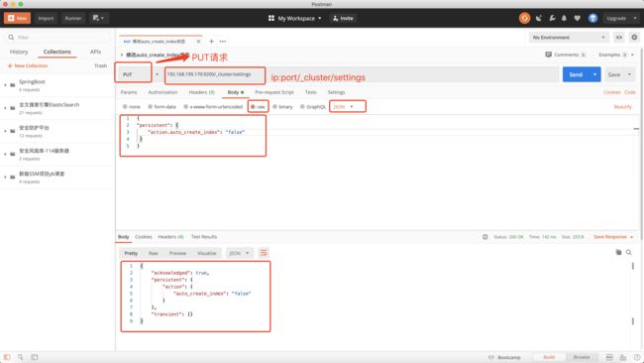Viewport: 644px width, 363px height.
Task: Click the environment quick look eye icon
Action: click(618, 38)
